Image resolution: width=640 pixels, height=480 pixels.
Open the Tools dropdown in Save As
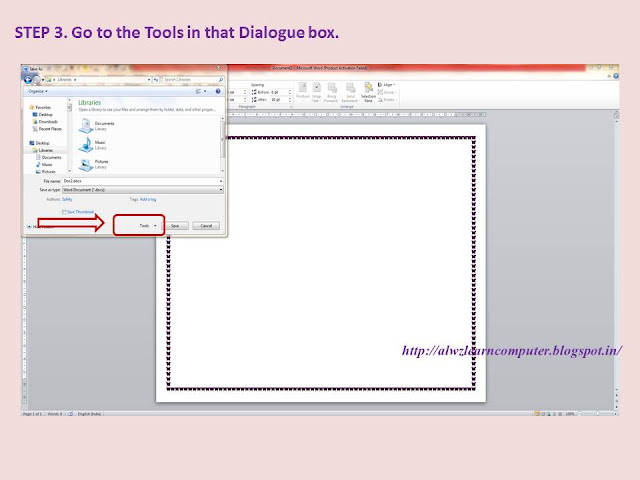[x=148, y=225]
